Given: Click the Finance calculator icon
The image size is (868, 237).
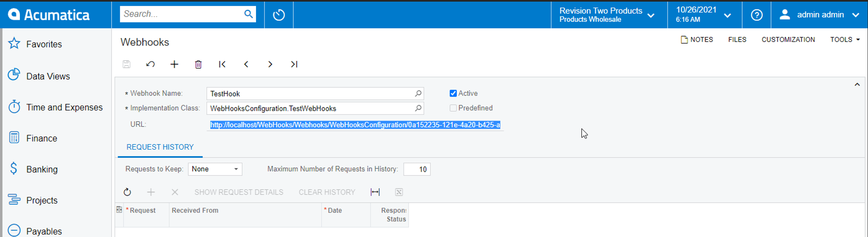Looking at the screenshot, I should coord(14,138).
